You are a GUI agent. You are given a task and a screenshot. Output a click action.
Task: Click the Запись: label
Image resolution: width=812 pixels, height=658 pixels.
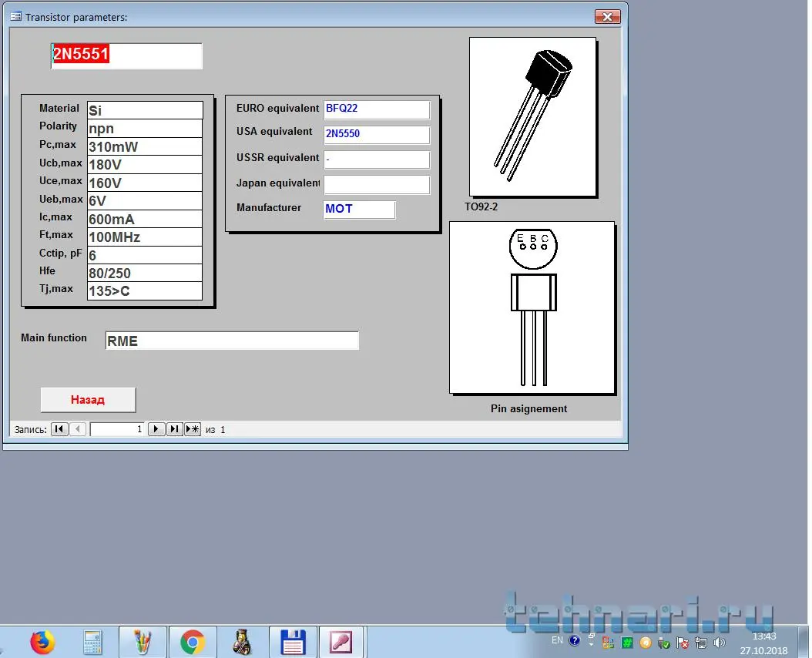31,429
